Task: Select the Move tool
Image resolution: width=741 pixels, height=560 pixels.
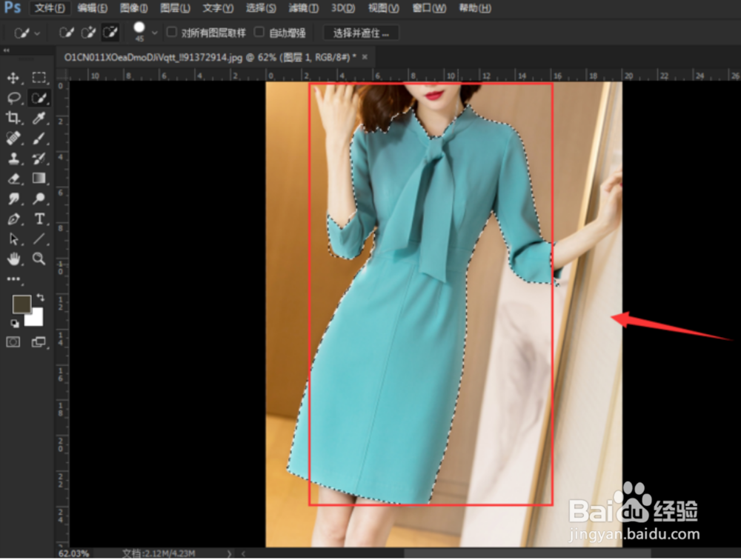Action: [13, 78]
